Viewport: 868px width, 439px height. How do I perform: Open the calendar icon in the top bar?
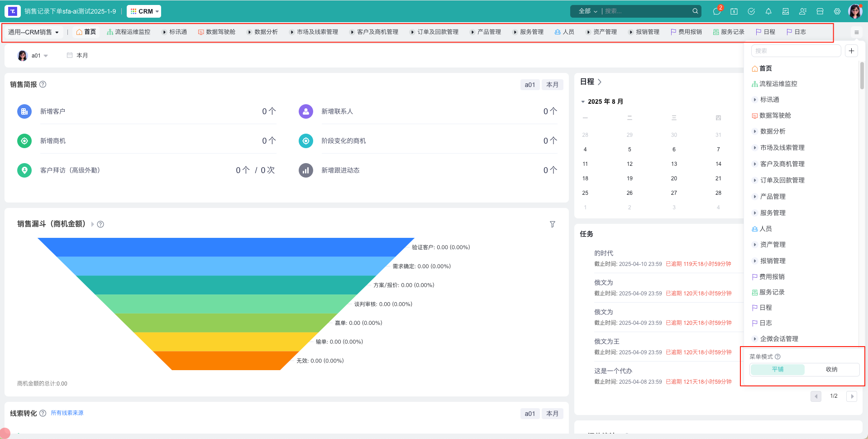[x=734, y=11]
